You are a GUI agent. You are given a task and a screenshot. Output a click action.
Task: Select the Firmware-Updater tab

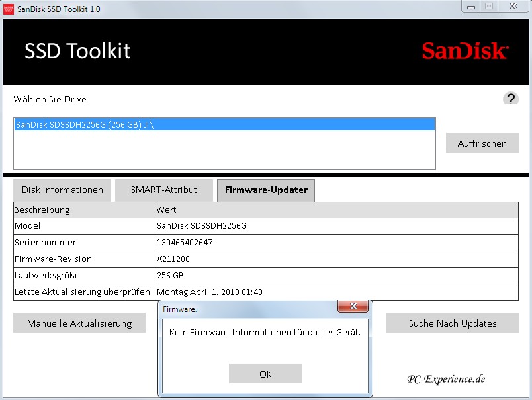[x=266, y=190]
